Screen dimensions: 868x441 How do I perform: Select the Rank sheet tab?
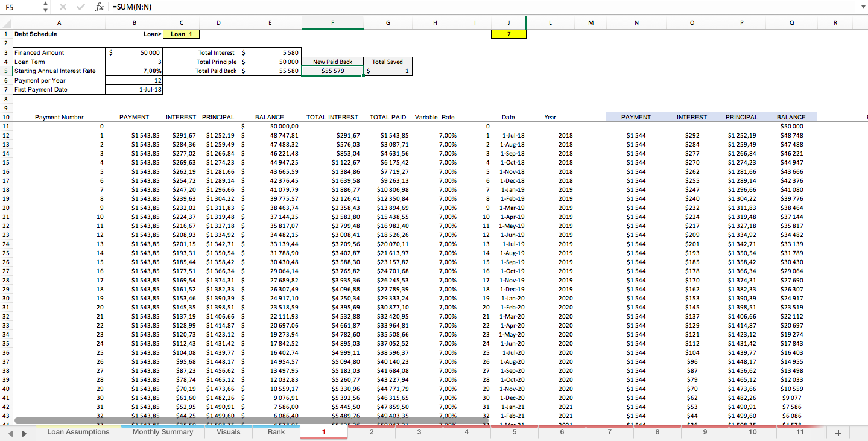point(275,432)
